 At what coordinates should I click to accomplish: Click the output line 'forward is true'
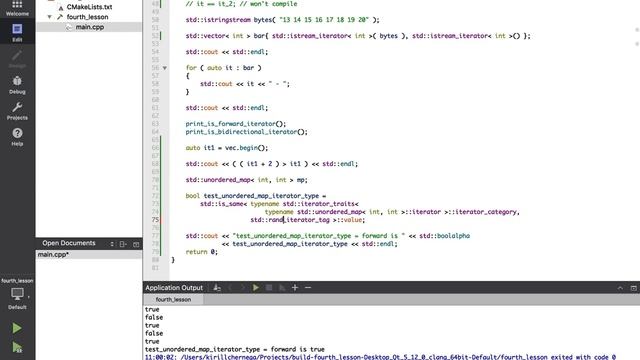[x=235, y=349]
